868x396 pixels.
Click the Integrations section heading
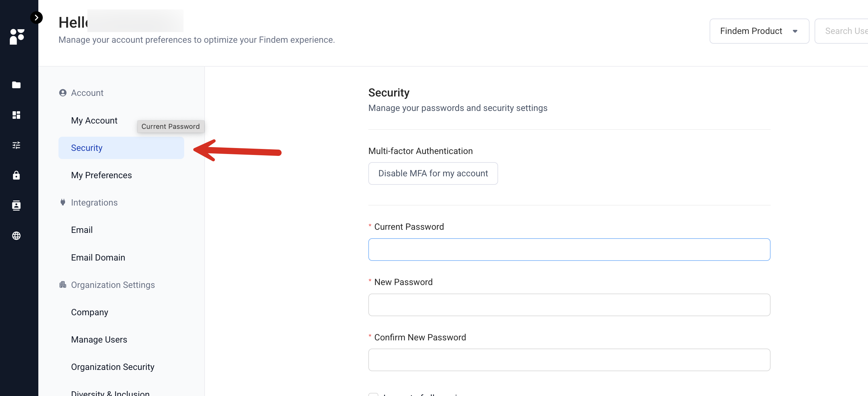pos(94,202)
